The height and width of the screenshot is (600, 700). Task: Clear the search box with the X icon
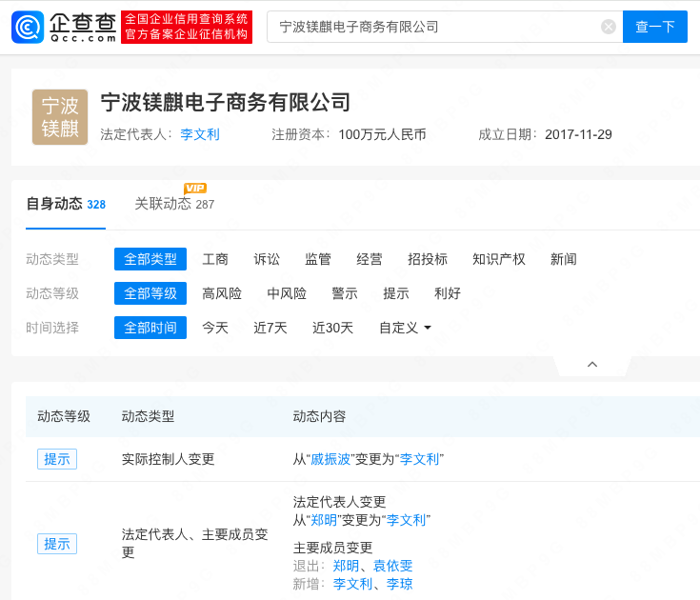click(x=608, y=27)
